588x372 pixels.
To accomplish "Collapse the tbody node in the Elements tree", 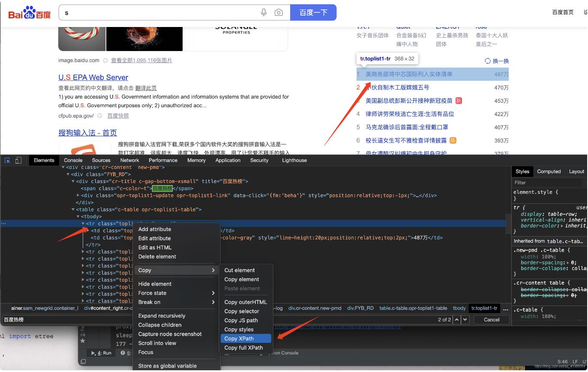I will (x=78, y=216).
